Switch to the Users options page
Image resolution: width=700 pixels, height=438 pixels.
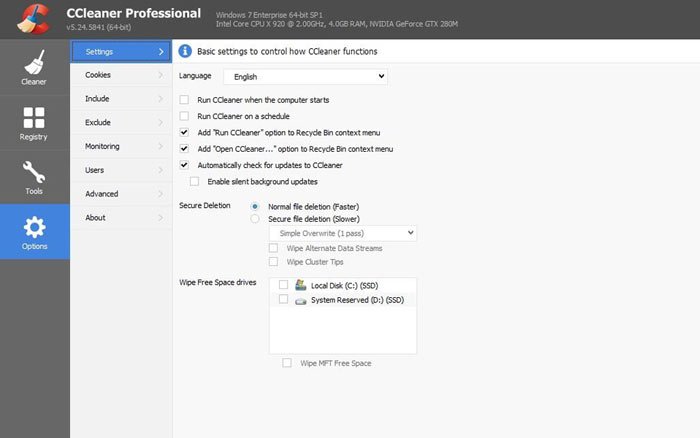click(x=121, y=170)
